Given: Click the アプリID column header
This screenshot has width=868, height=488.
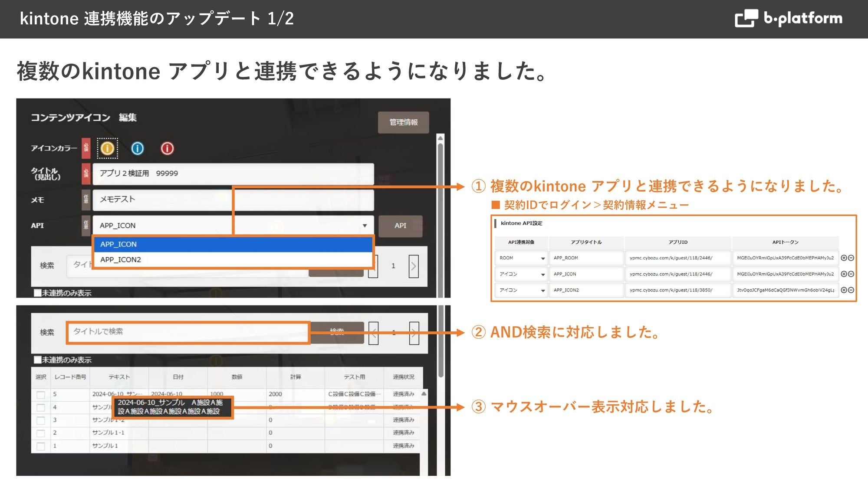Looking at the screenshot, I should [678, 242].
